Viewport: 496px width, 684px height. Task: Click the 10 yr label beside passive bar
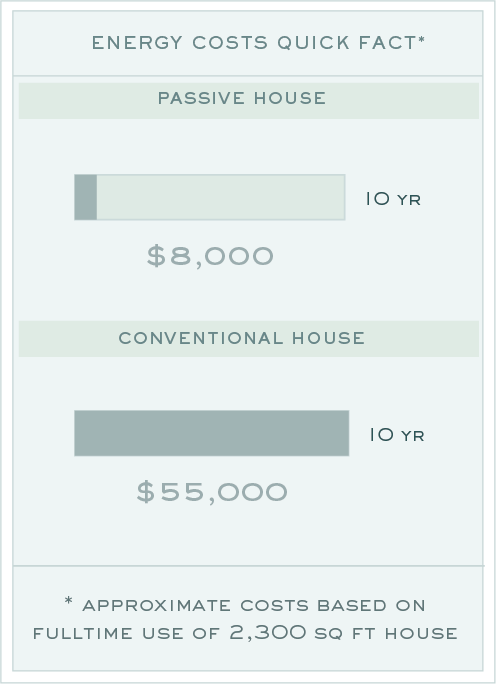coord(393,199)
